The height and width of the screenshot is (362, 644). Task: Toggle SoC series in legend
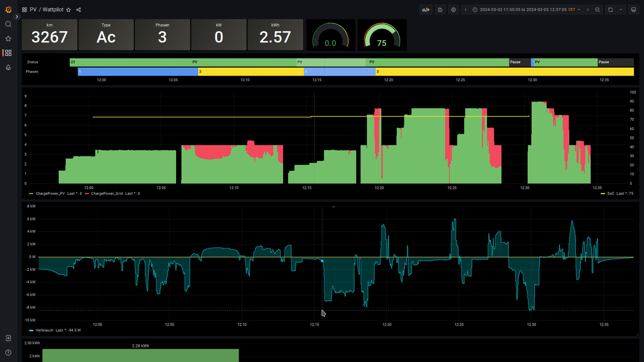click(x=610, y=193)
